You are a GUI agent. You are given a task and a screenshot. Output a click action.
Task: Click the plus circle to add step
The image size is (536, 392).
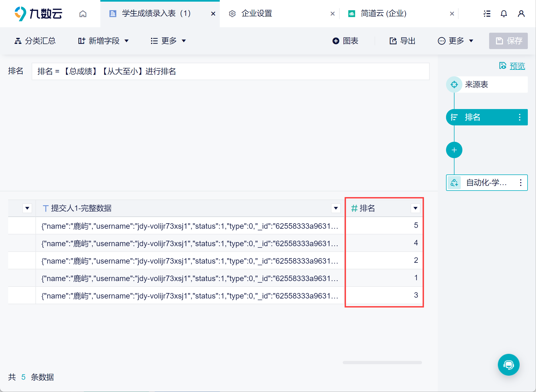tap(454, 150)
